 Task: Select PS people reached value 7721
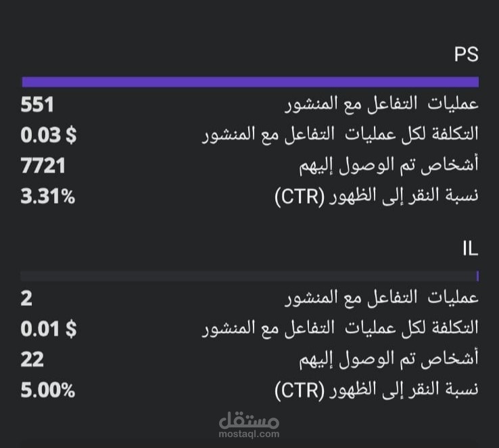tap(43, 166)
